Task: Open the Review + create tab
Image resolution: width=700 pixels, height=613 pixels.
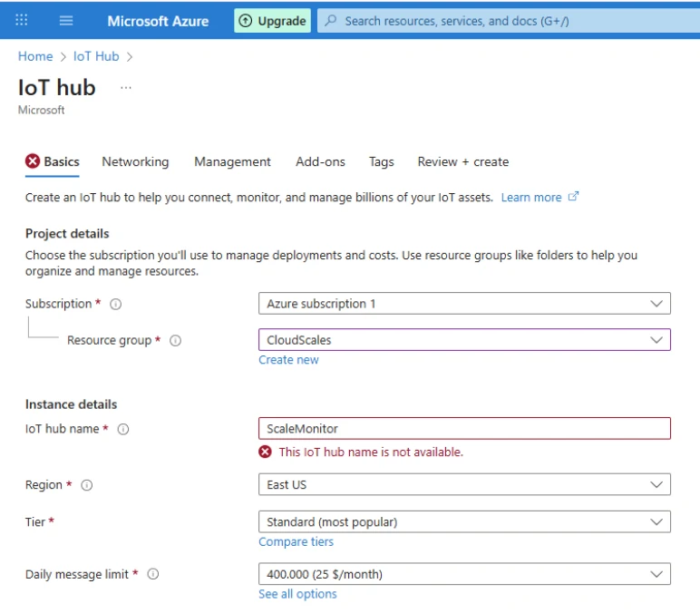Action: tap(463, 161)
